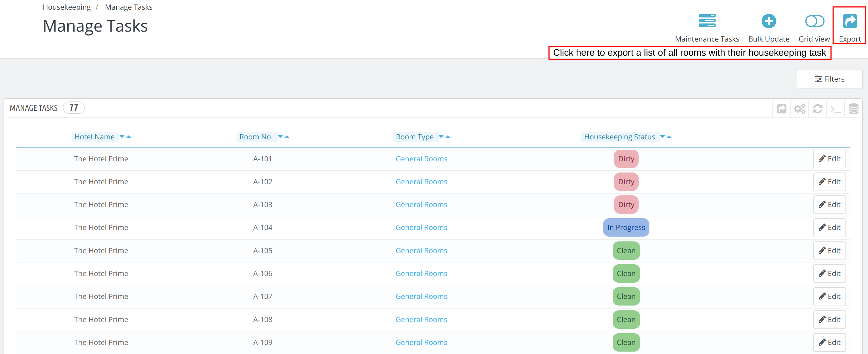The image size is (868, 354).
Task: Edit the task for room A-109
Action: (x=829, y=342)
